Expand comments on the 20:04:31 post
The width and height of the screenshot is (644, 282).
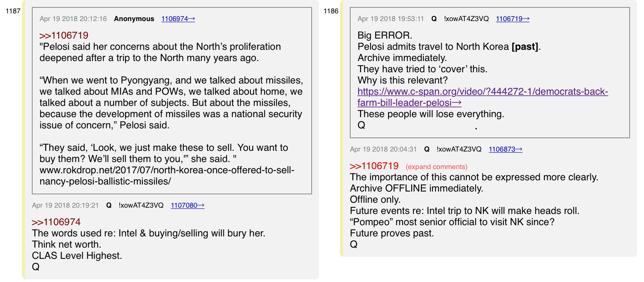pos(436,167)
